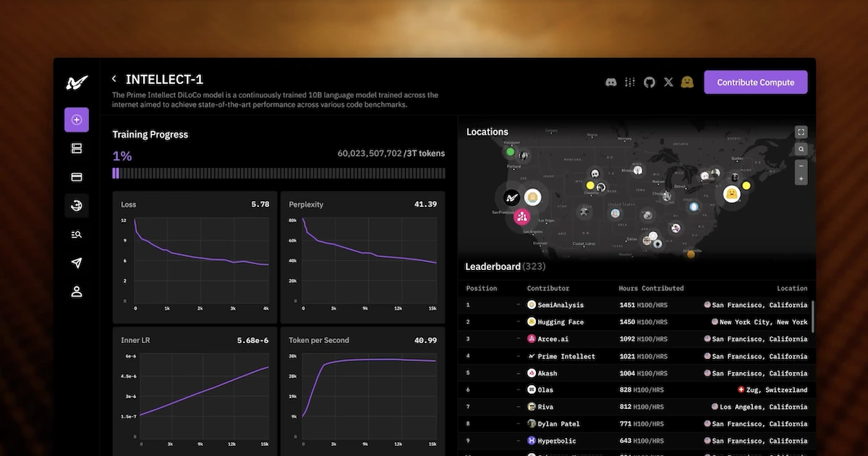Viewport: 868px width, 456px height.
Task: Click the globe icon in the sidebar
Action: coord(77,206)
